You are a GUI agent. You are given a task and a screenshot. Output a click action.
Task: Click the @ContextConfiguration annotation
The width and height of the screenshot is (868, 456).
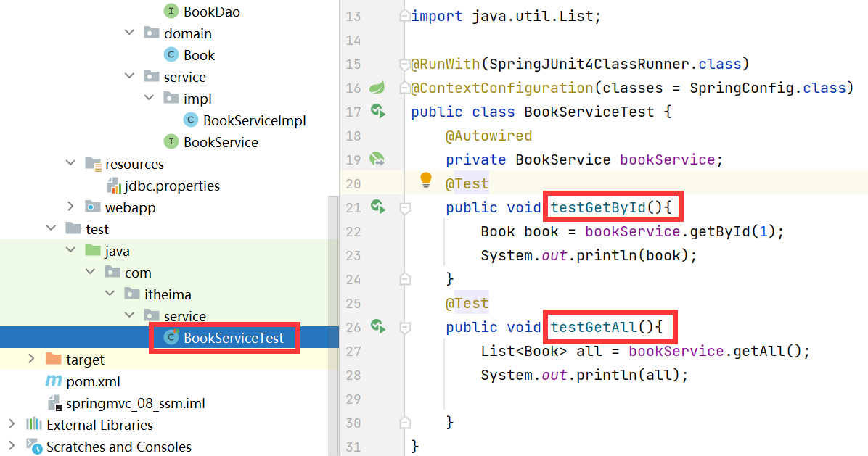point(502,87)
